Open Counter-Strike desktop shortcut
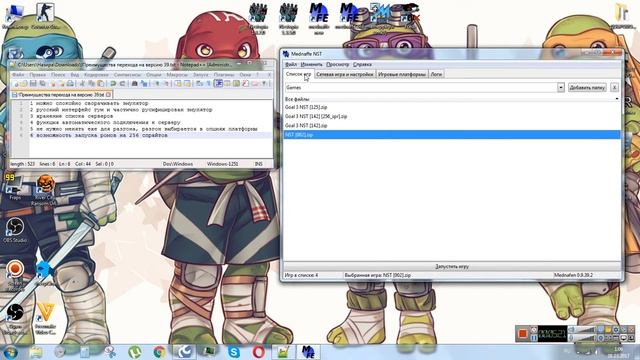Viewport: 640px width, 360px height. 45,16
